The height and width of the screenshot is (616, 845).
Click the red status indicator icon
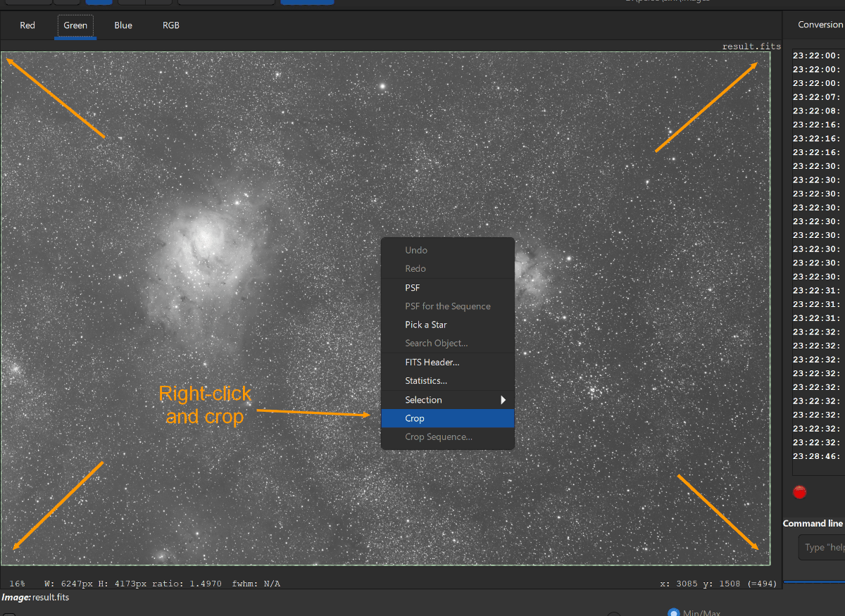pos(799,492)
